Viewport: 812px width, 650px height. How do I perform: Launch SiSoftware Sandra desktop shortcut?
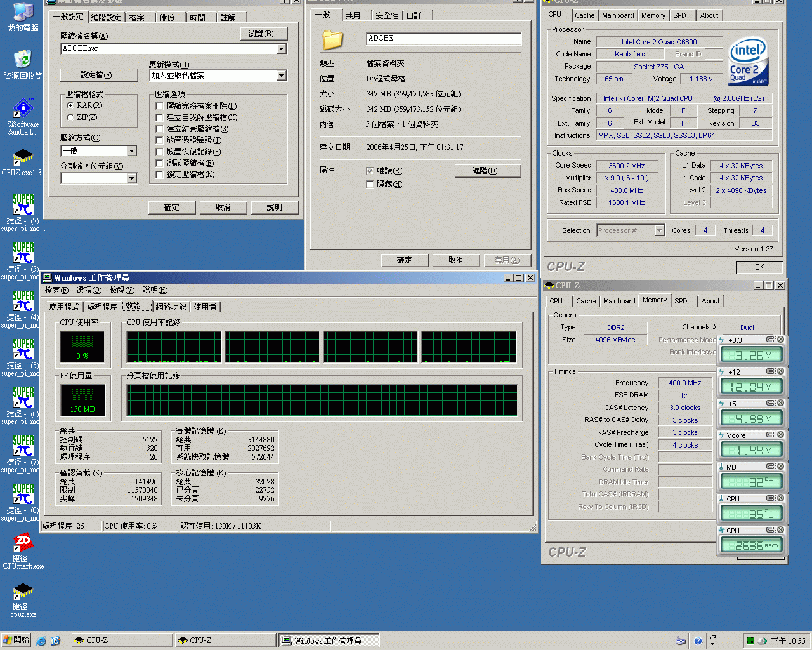pos(23,117)
